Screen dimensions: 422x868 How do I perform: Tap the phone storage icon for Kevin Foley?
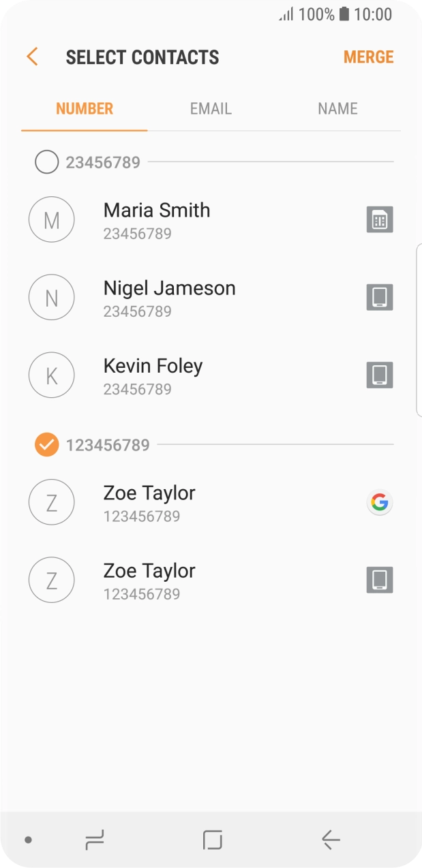(380, 375)
